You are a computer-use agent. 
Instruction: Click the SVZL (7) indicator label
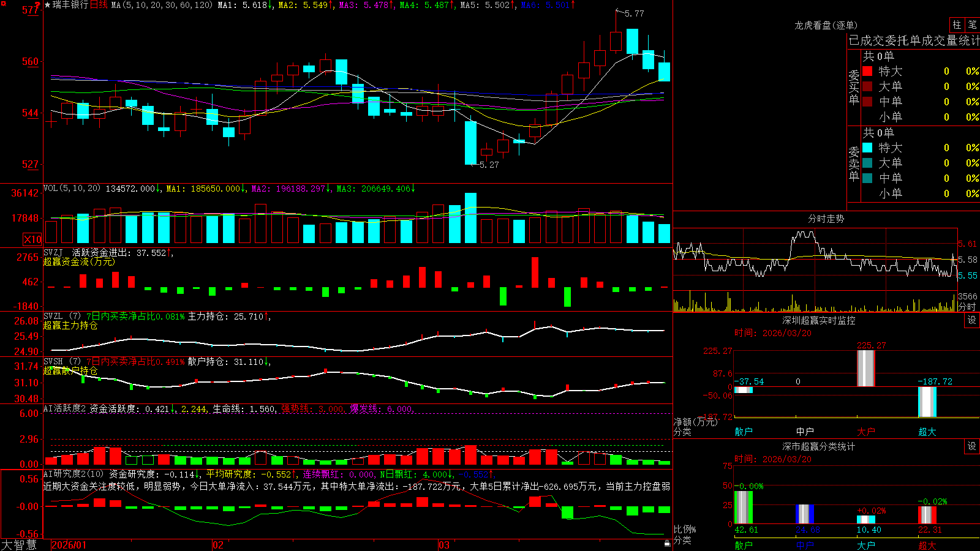pos(62,316)
